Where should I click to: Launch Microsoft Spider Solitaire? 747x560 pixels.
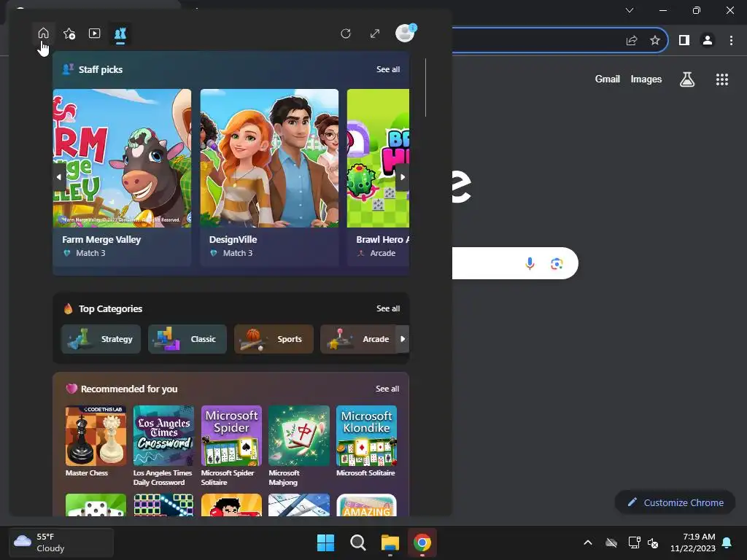tap(231, 446)
